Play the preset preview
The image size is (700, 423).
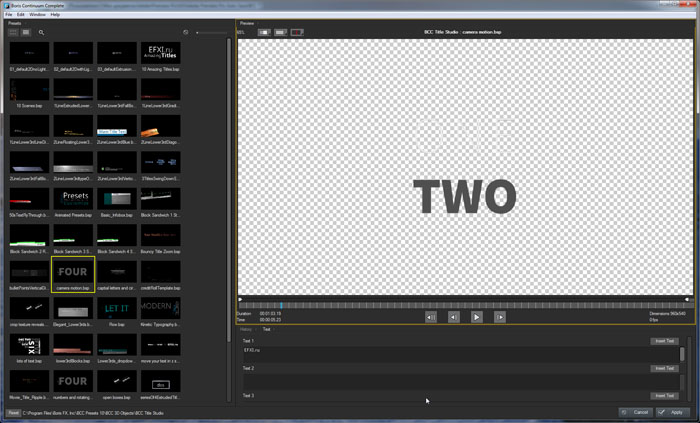(x=476, y=317)
